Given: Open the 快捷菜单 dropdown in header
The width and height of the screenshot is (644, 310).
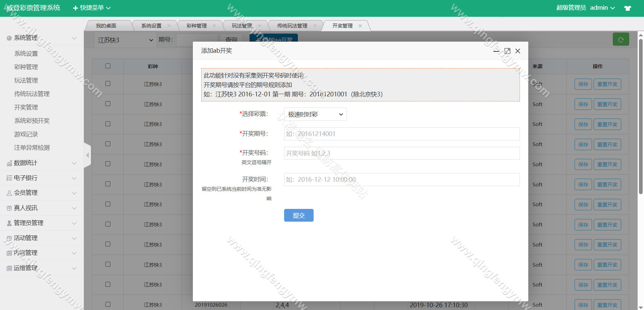Looking at the screenshot, I should pos(92,8).
